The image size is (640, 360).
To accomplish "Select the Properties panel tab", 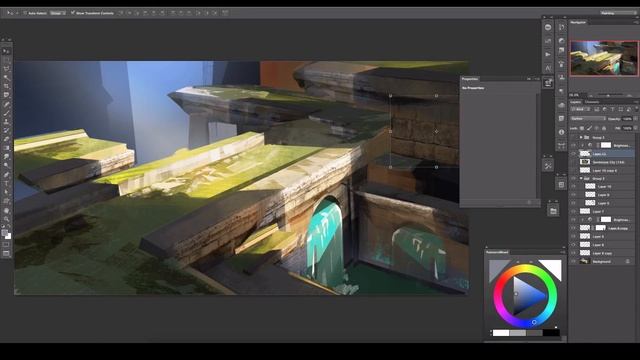I will tap(470, 79).
